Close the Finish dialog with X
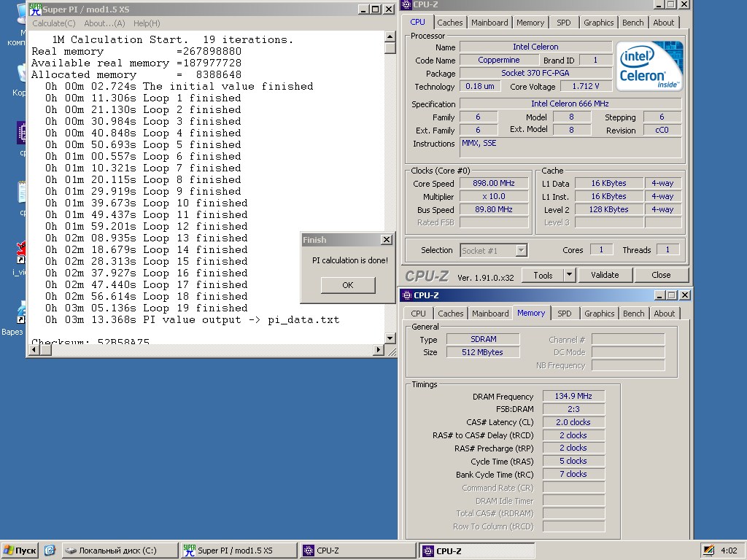Image resolution: width=747 pixels, height=560 pixels. tap(387, 239)
